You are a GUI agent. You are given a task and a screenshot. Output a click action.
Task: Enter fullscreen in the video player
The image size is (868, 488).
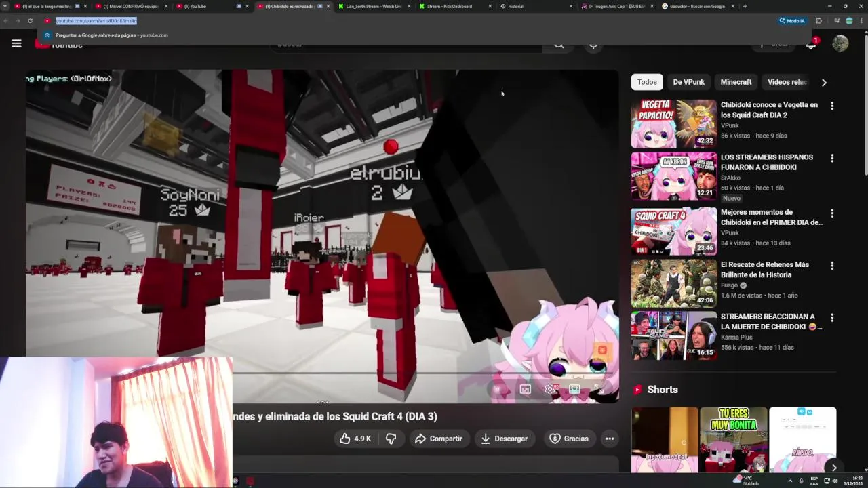(x=599, y=389)
